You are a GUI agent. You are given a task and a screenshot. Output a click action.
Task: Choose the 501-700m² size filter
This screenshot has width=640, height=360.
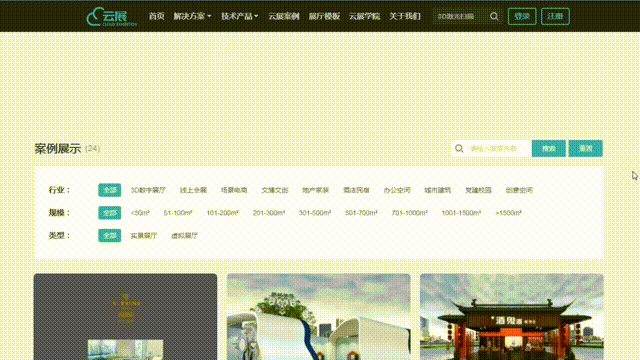point(361,213)
